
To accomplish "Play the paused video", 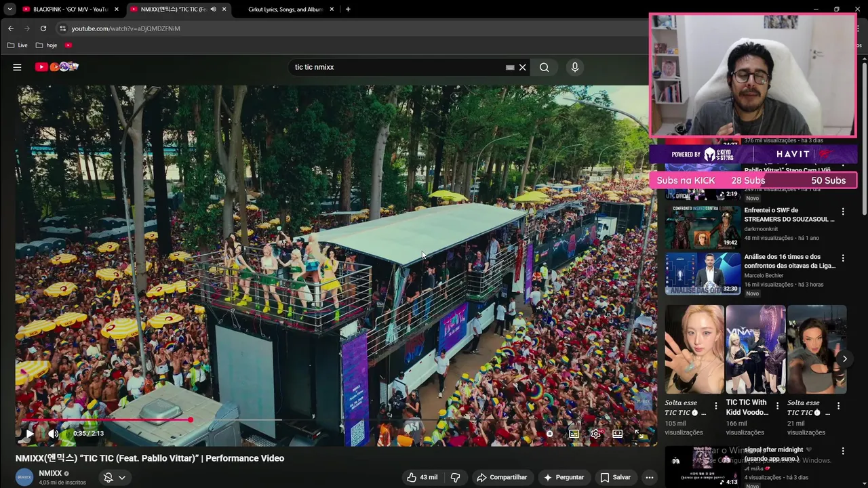I will click(30, 433).
